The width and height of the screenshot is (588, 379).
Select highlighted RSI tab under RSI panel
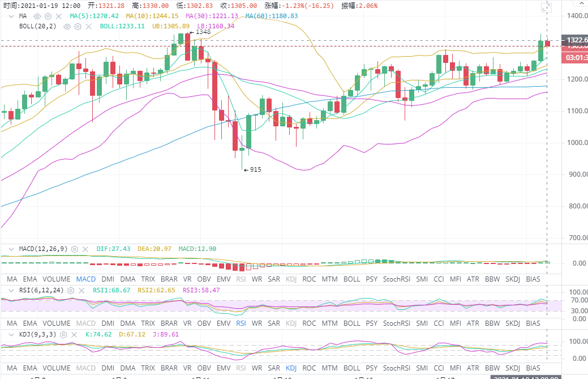pyautogui.click(x=241, y=323)
